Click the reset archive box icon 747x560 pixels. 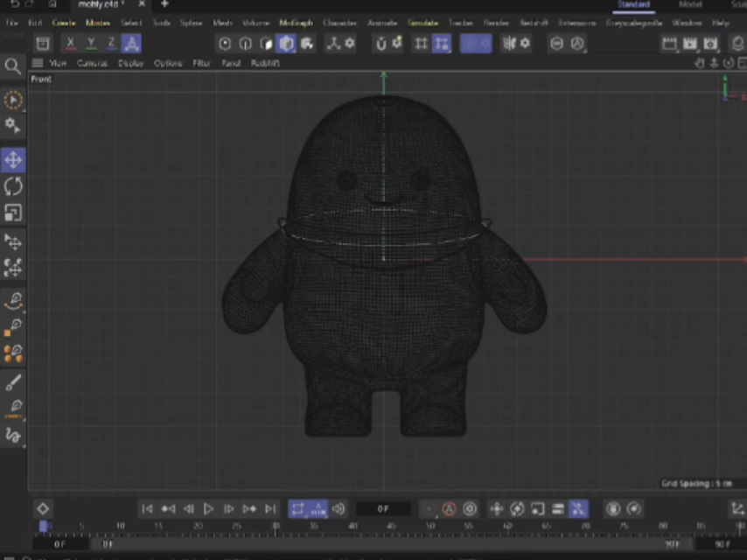42,44
